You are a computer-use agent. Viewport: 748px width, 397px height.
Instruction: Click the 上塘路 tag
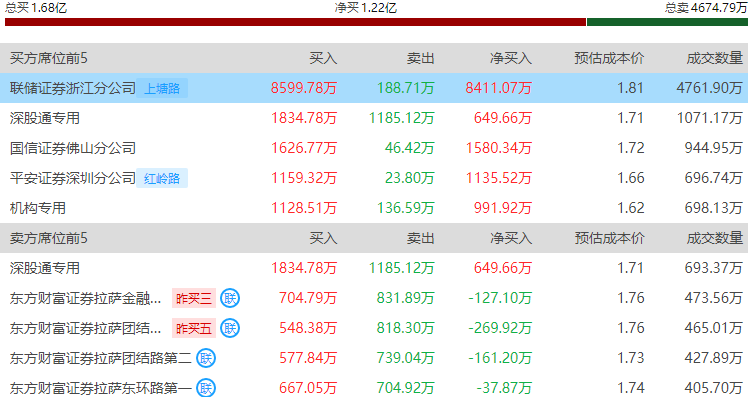pyautogui.click(x=162, y=88)
